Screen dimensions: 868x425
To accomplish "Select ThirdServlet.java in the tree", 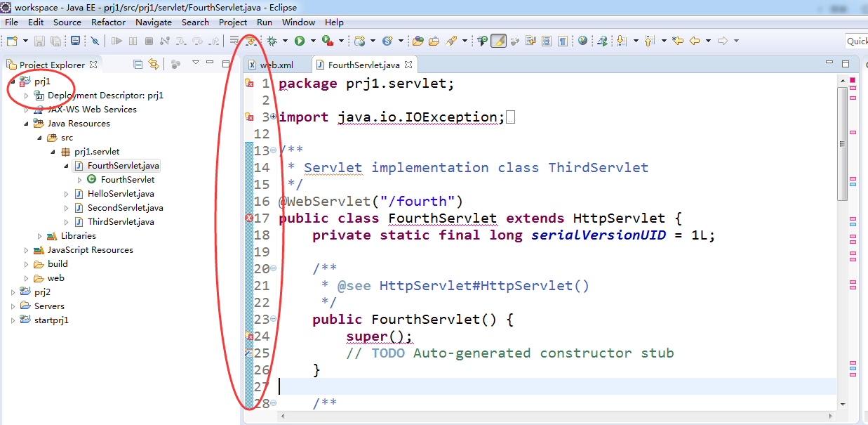I will [x=121, y=222].
